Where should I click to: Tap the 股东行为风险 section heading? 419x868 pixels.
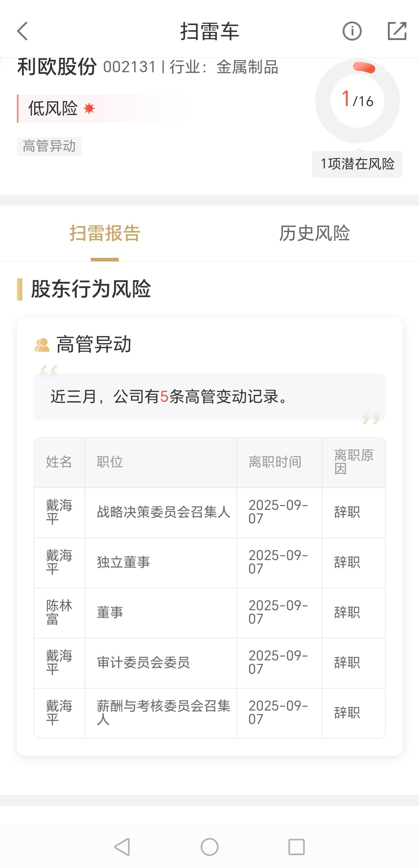91,289
